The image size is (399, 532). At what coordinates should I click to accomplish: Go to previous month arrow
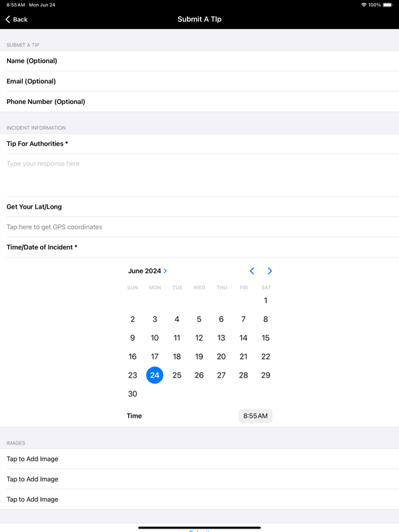point(251,271)
